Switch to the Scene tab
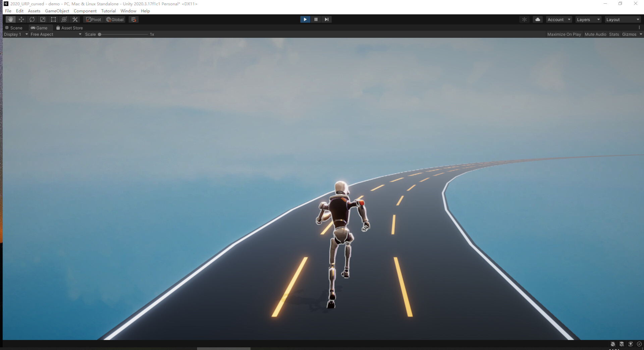644x350 pixels. pos(14,28)
